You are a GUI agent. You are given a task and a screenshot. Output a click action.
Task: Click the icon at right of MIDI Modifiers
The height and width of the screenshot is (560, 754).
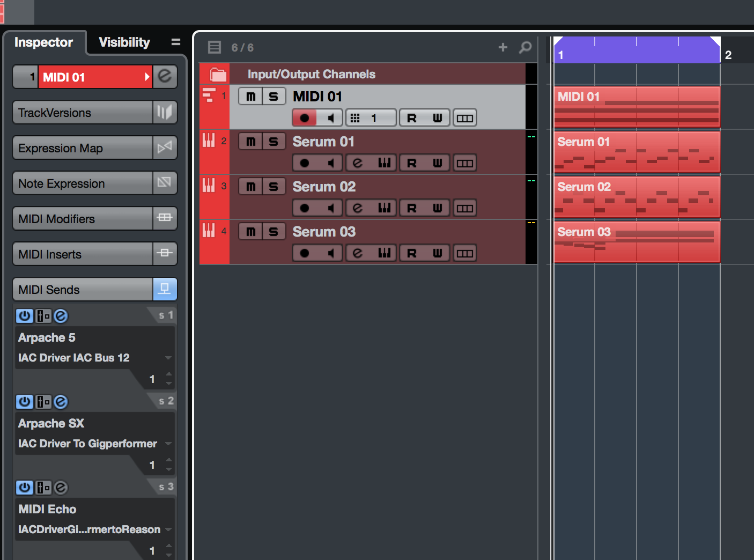click(165, 218)
